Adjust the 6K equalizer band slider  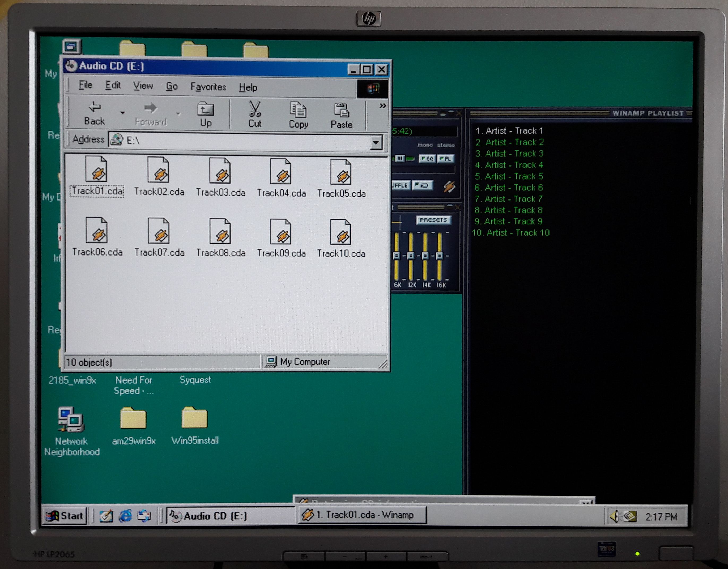click(396, 256)
